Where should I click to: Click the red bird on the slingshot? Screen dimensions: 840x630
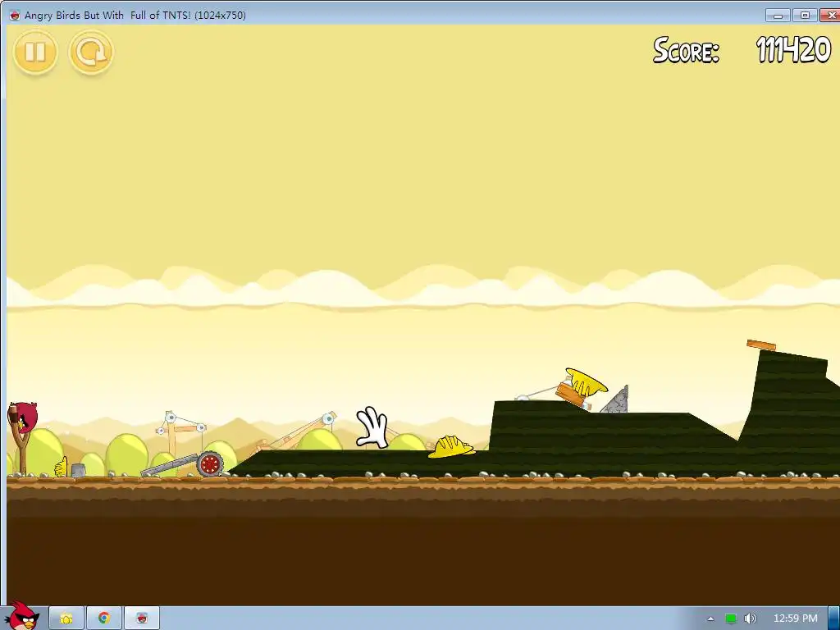tap(23, 416)
